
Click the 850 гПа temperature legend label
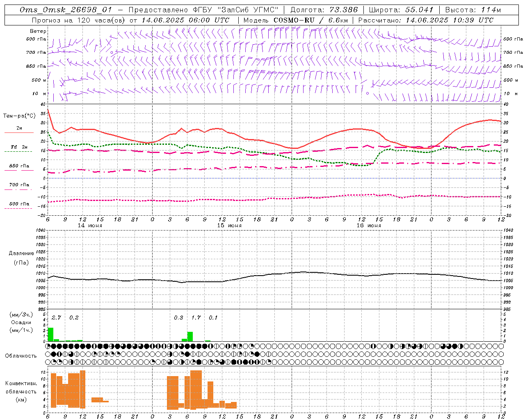[x=19, y=166]
